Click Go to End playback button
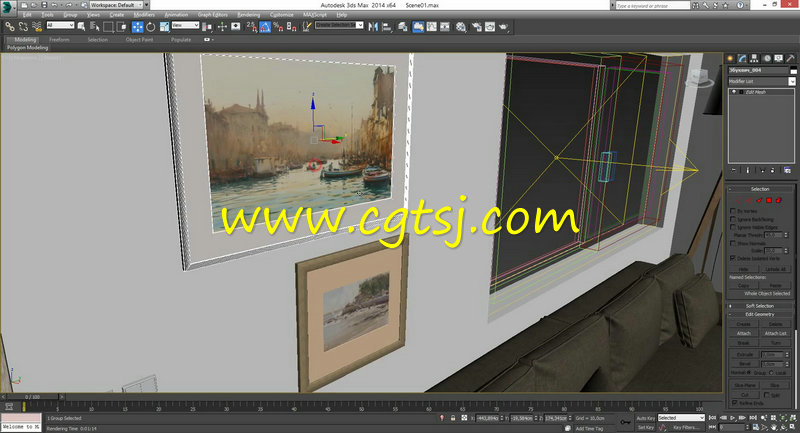The image size is (800, 433). (x=752, y=418)
